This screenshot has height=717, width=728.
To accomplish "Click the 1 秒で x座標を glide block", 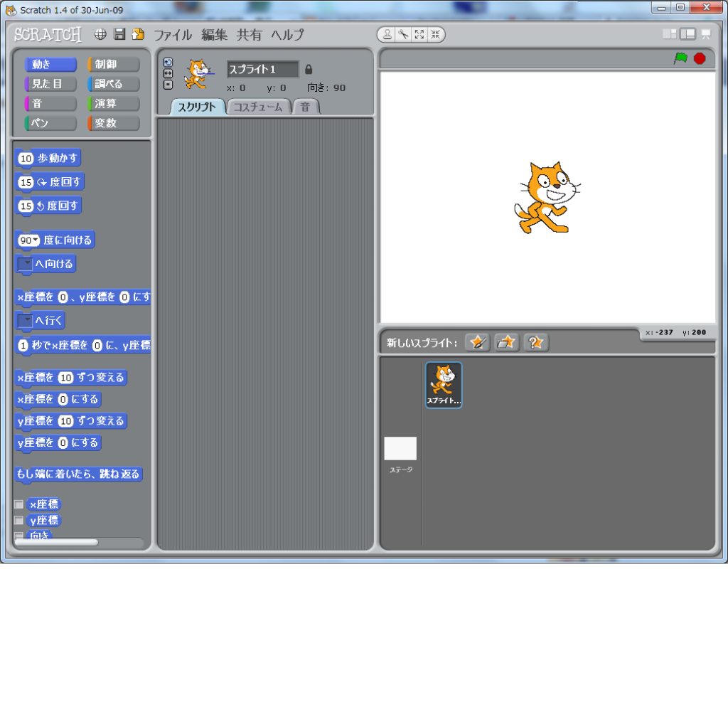I will click(83, 345).
